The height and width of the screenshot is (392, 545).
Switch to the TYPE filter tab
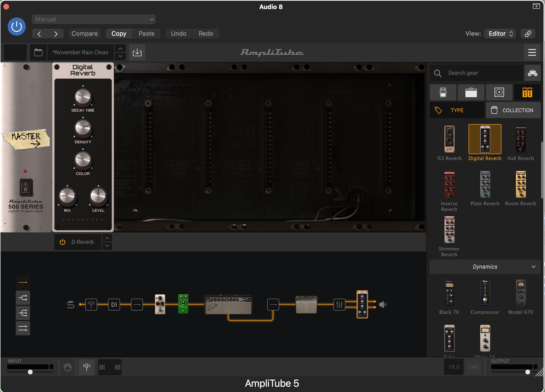point(457,110)
